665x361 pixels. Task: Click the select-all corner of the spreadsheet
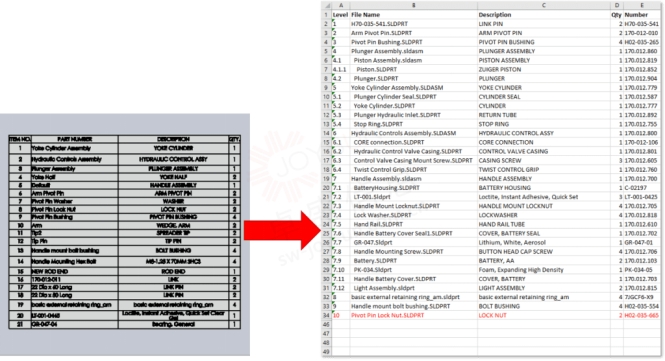point(327,6)
